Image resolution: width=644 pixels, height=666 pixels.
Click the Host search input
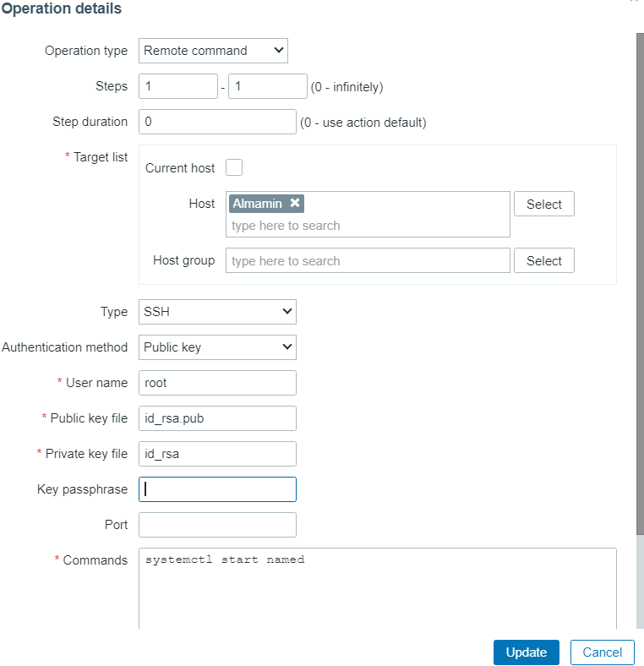point(368,226)
